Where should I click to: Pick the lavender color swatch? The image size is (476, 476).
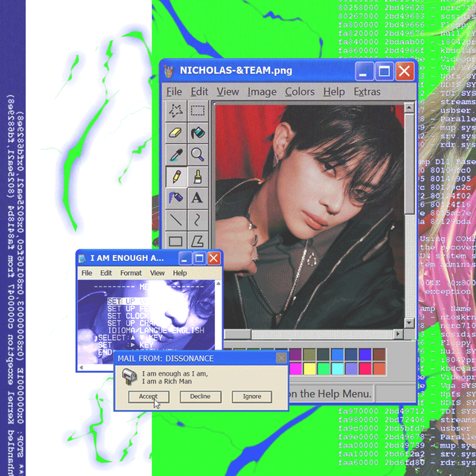coord(351,369)
